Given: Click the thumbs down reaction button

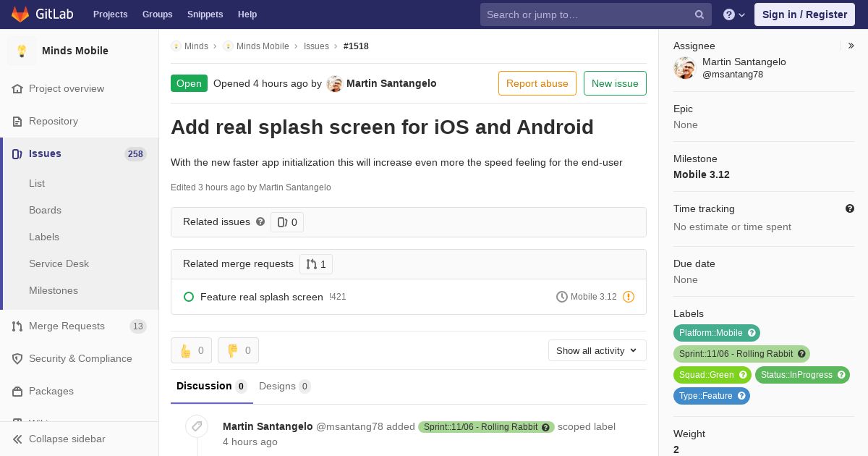Looking at the screenshot, I should pyautogui.click(x=238, y=350).
